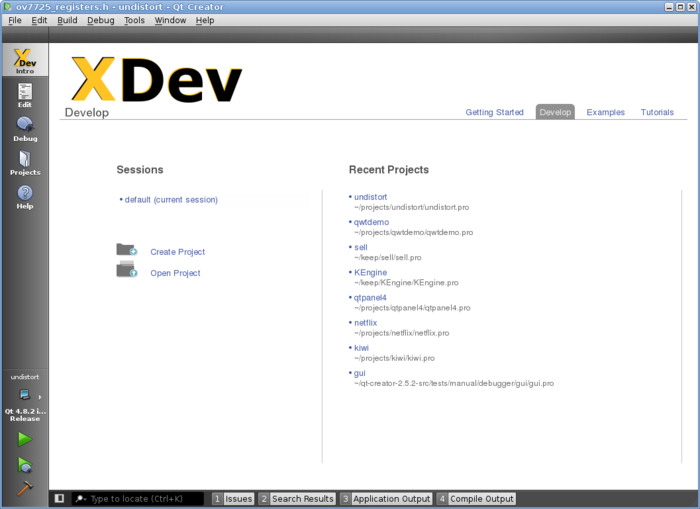Open recent project qtpanel4
The width and height of the screenshot is (700, 509).
pos(370,297)
